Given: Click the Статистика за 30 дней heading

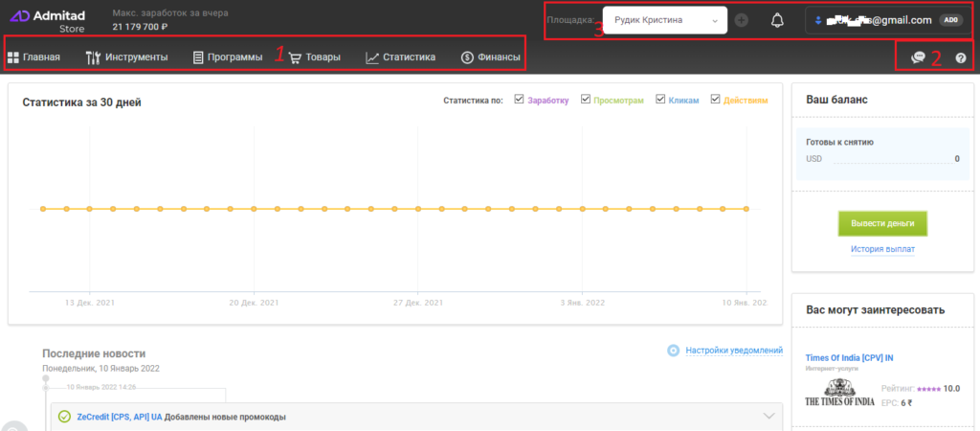Looking at the screenshot, I should tap(82, 102).
